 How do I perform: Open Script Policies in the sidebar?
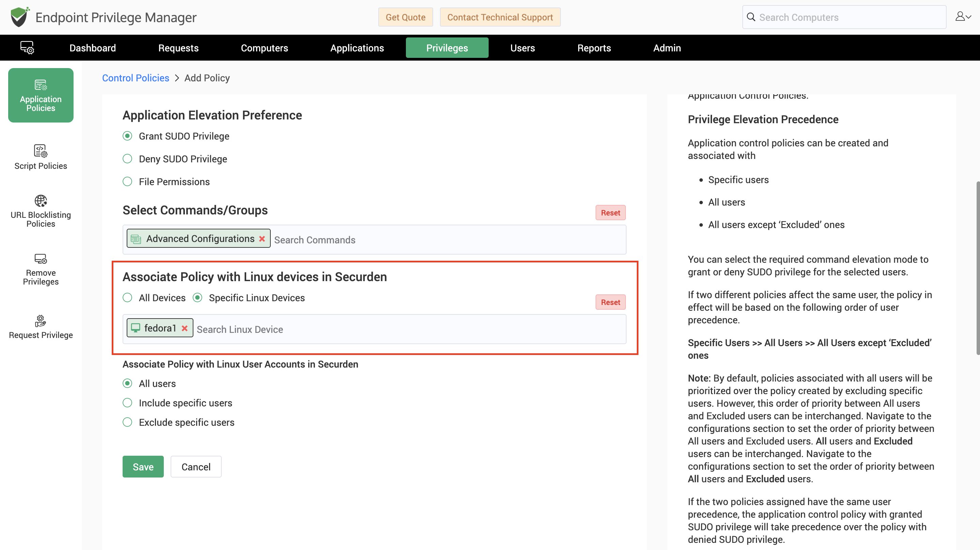point(41,157)
